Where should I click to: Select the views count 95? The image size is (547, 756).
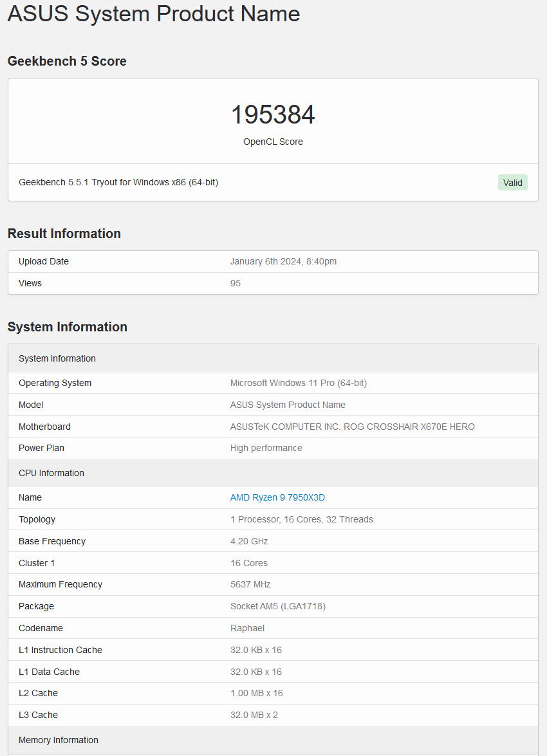[x=236, y=283]
